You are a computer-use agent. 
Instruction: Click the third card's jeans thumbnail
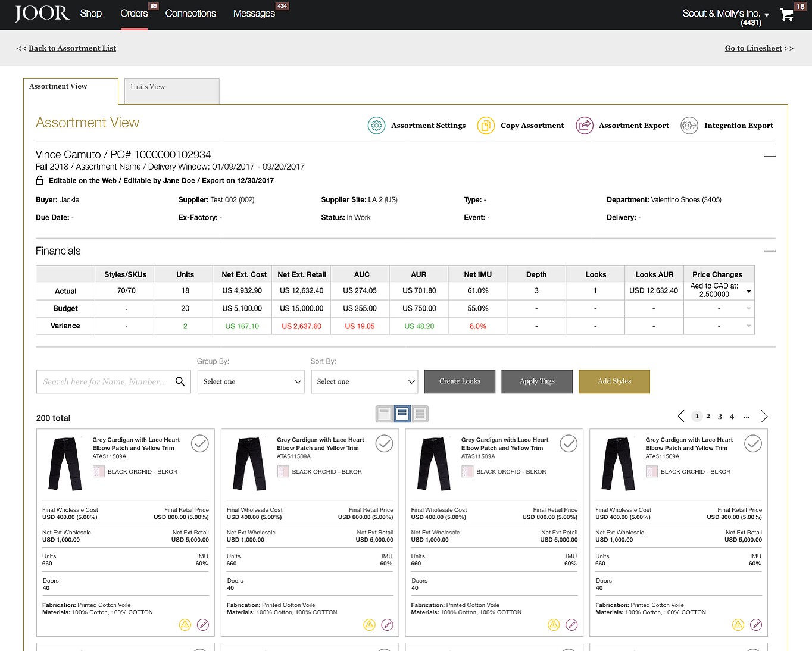(x=434, y=464)
